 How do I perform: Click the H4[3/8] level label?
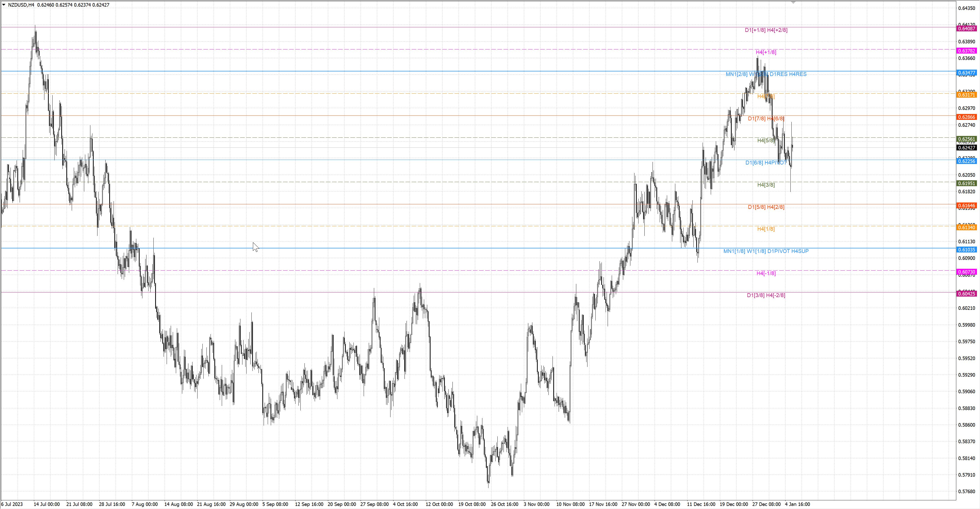(766, 185)
